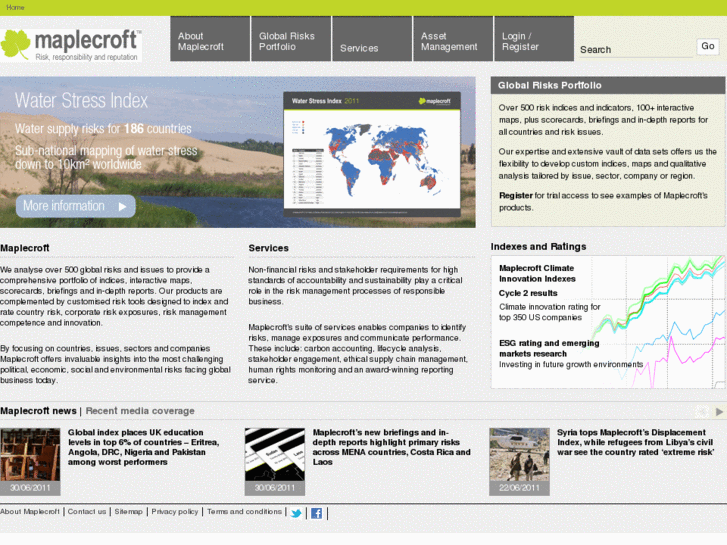Click footer Contact us link
This screenshot has width=727, height=545.
(87, 512)
